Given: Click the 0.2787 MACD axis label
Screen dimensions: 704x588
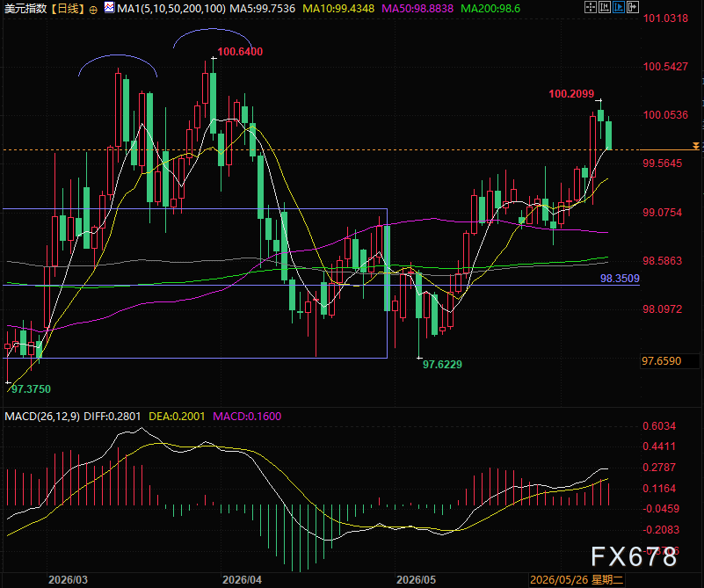Looking at the screenshot, I should pyautogui.click(x=659, y=468).
